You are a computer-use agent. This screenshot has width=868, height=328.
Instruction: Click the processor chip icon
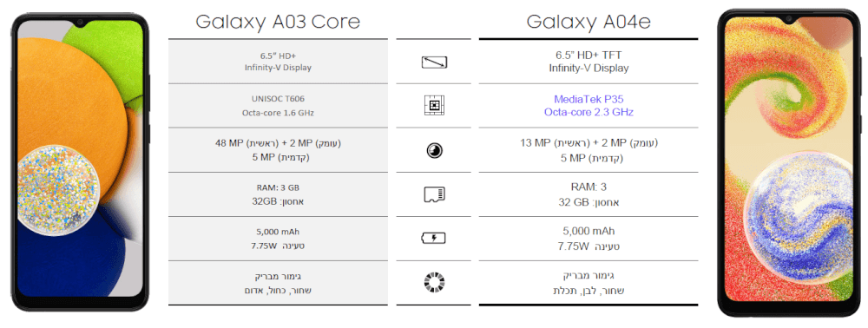coord(434,106)
